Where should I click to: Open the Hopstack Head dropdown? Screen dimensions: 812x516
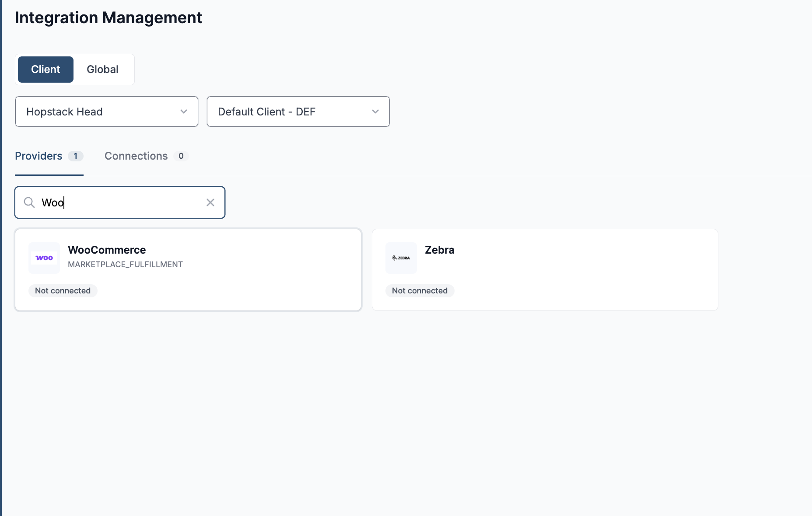(x=107, y=112)
